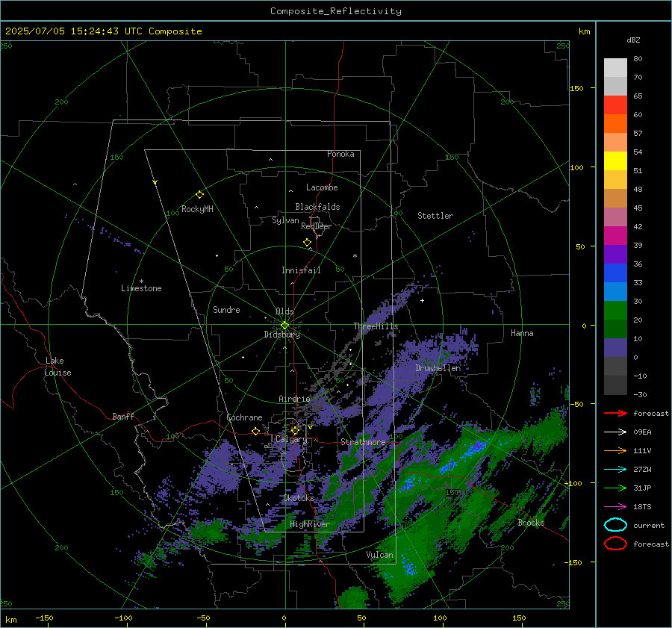Click the white 09EA arrow icon
The width and height of the screenshot is (672, 628).
(615, 432)
